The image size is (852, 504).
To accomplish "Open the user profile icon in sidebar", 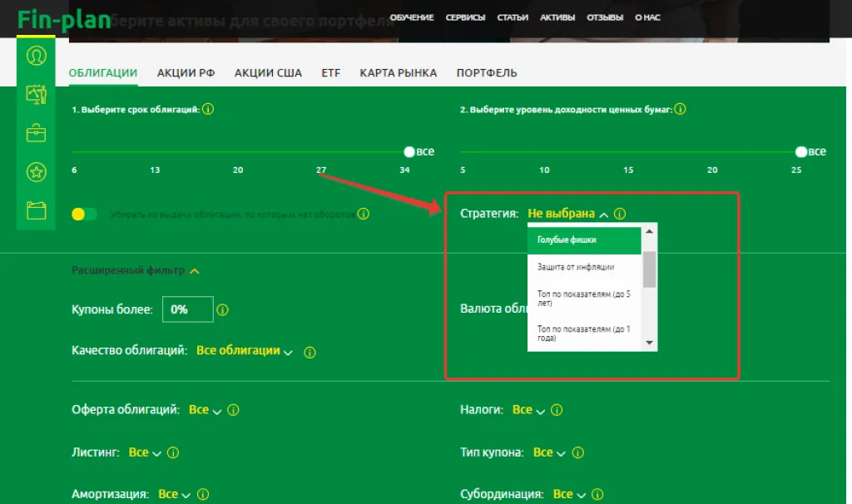I will (x=36, y=56).
